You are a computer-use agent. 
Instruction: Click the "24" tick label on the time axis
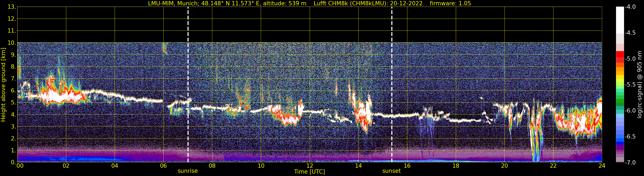[602, 166]
